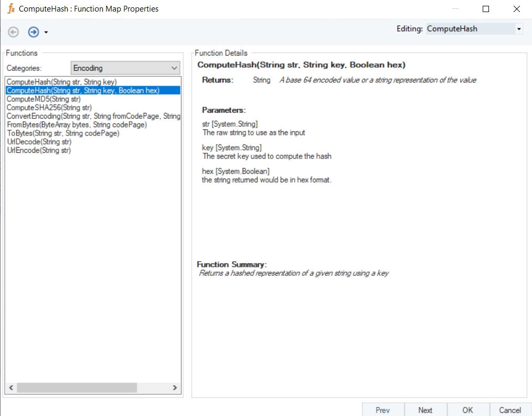This screenshot has height=416, width=532.
Task: Select ComputeHash with Boolean hex function
Action: click(93, 91)
